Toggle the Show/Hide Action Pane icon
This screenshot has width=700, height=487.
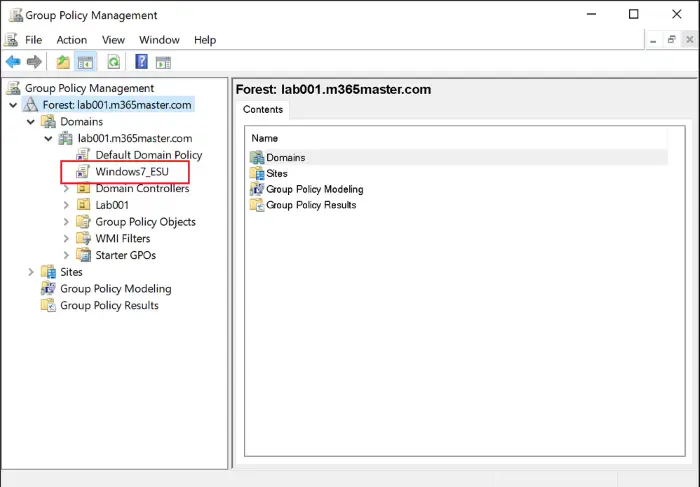[x=163, y=62]
